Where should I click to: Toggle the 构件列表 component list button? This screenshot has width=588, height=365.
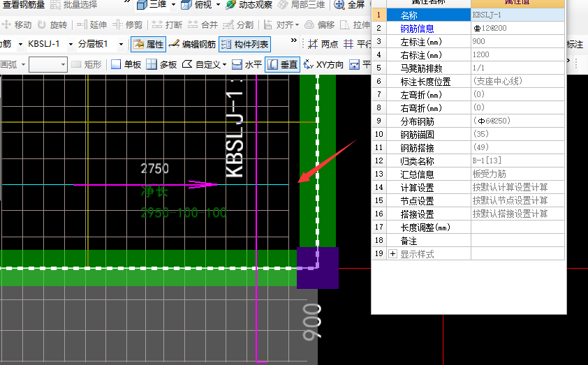click(245, 44)
